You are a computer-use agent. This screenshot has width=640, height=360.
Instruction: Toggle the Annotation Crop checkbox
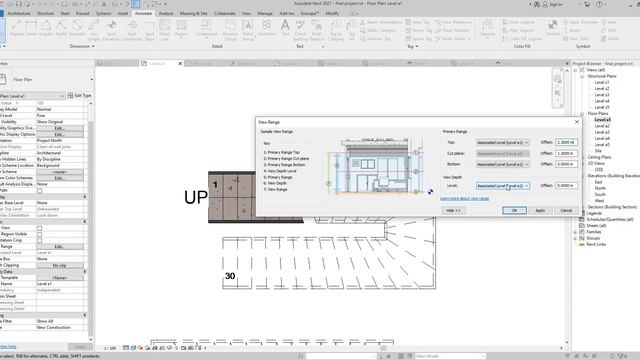(40, 240)
